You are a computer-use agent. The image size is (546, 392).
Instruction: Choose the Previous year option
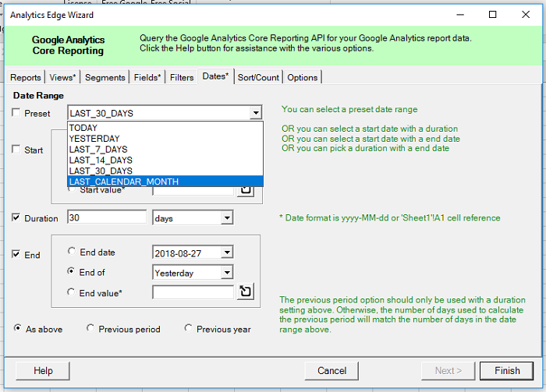189,328
